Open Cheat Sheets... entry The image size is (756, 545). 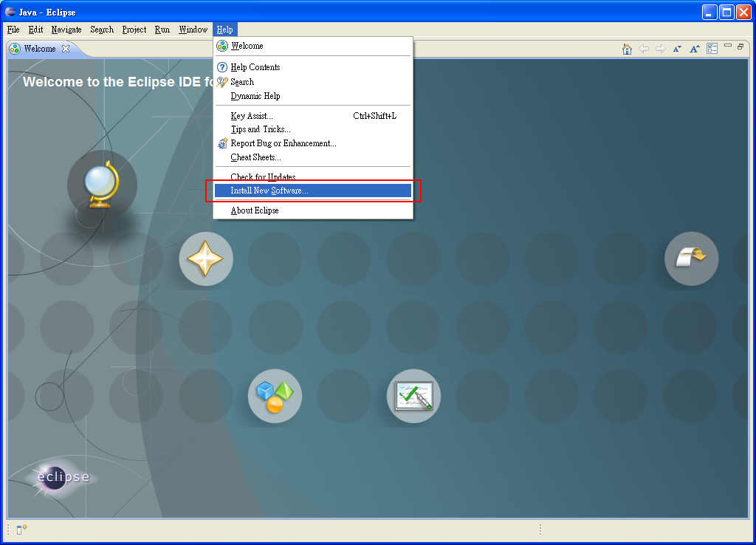[x=313, y=157]
